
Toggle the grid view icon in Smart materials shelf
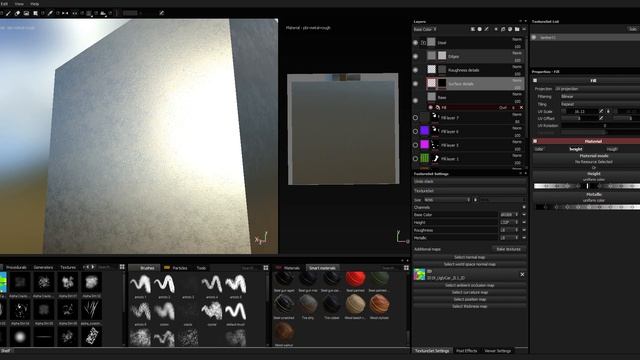[x=406, y=268]
